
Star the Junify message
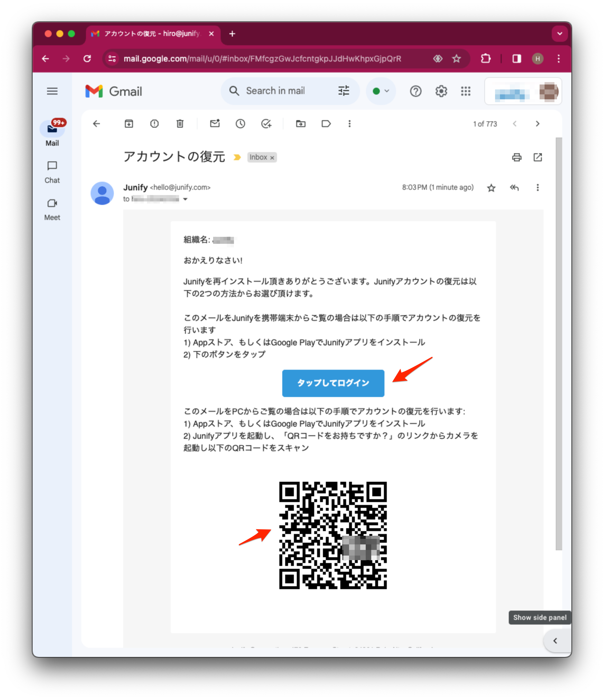491,188
